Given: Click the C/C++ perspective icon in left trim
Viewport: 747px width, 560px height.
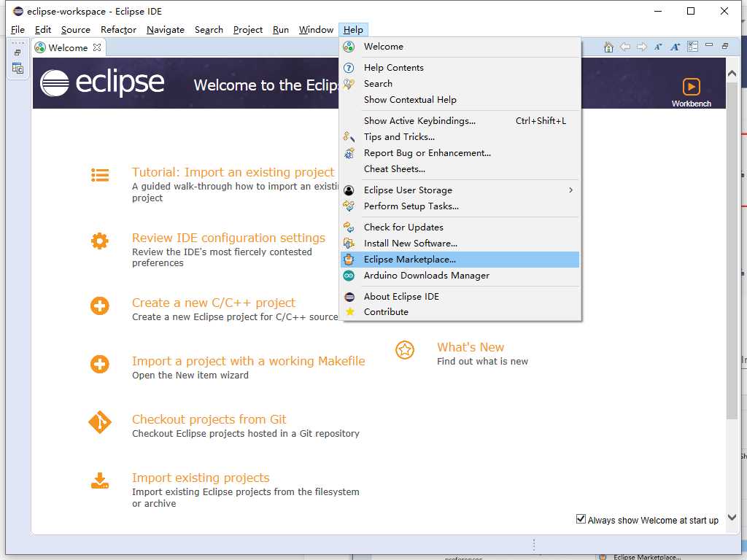Looking at the screenshot, I should (x=18, y=68).
